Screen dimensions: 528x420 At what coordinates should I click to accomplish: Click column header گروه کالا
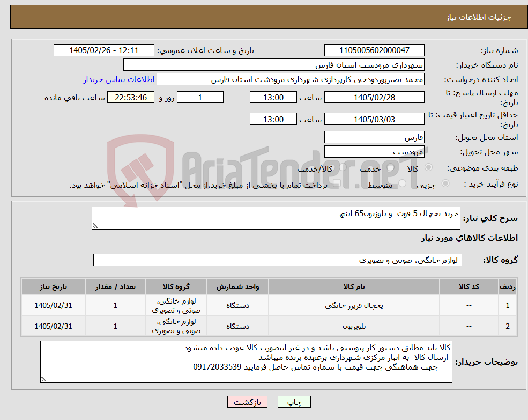pos(176,286)
